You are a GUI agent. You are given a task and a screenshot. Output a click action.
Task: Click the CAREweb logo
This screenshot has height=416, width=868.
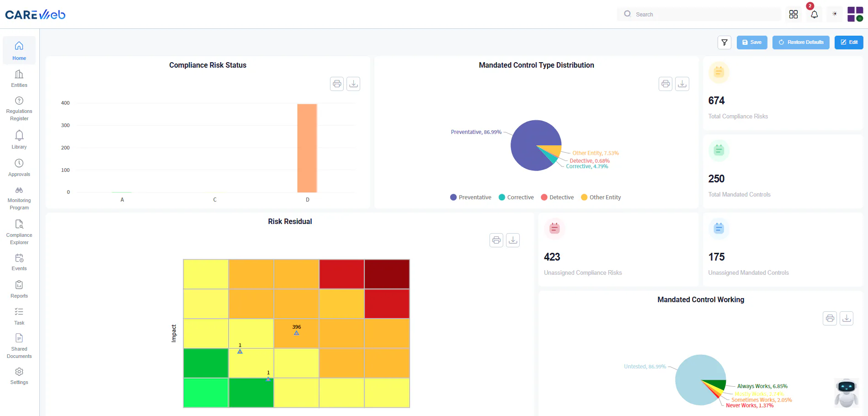click(35, 15)
